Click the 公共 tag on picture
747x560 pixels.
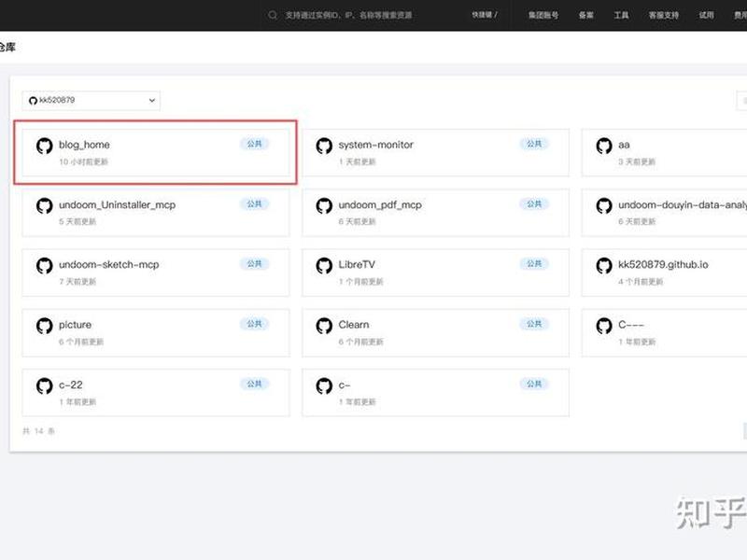(x=254, y=324)
